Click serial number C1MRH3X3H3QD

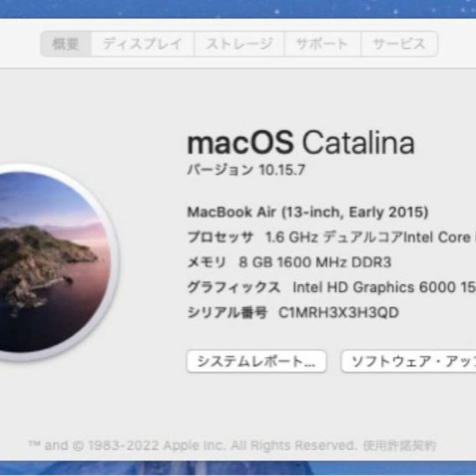pyautogui.click(x=338, y=312)
